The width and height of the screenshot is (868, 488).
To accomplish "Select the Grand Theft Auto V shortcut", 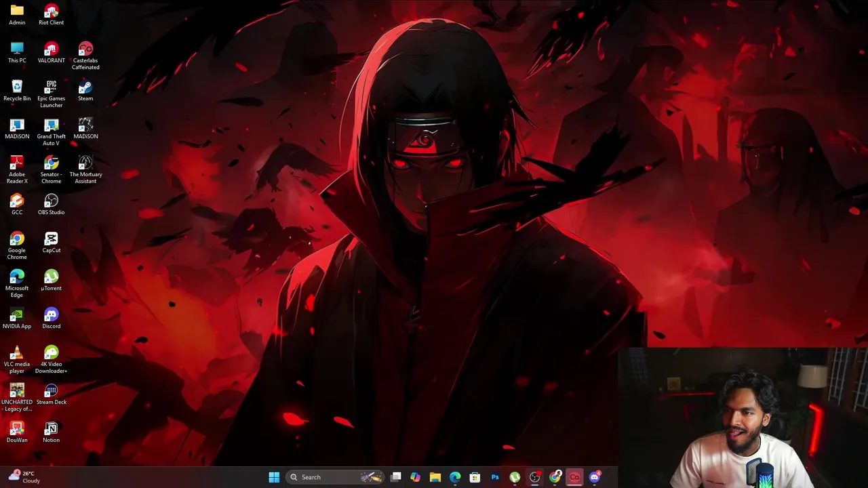I will [x=52, y=132].
